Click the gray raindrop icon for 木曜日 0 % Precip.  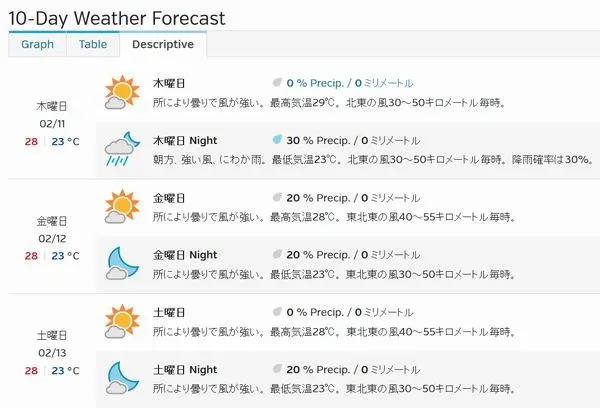[277, 82]
